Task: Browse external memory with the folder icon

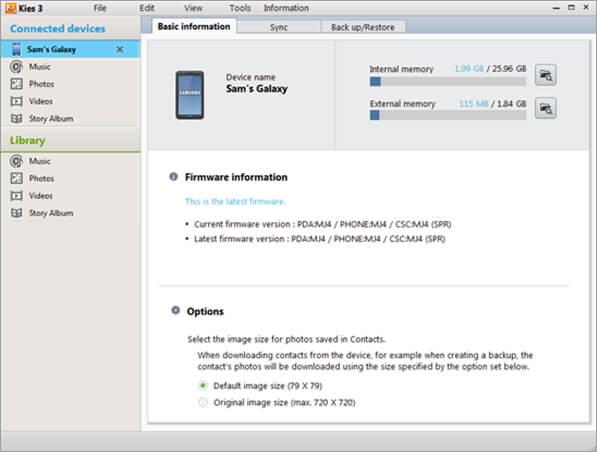Action: click(545, 109)
